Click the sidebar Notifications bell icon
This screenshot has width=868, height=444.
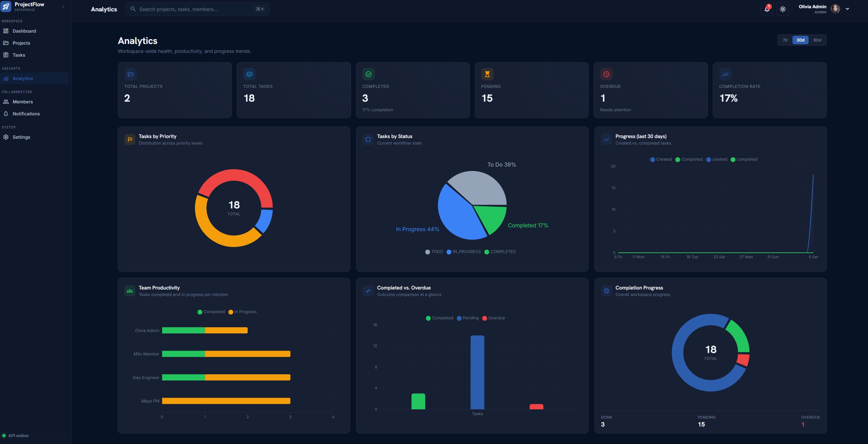pyautogui.click(x=6, y=114)
